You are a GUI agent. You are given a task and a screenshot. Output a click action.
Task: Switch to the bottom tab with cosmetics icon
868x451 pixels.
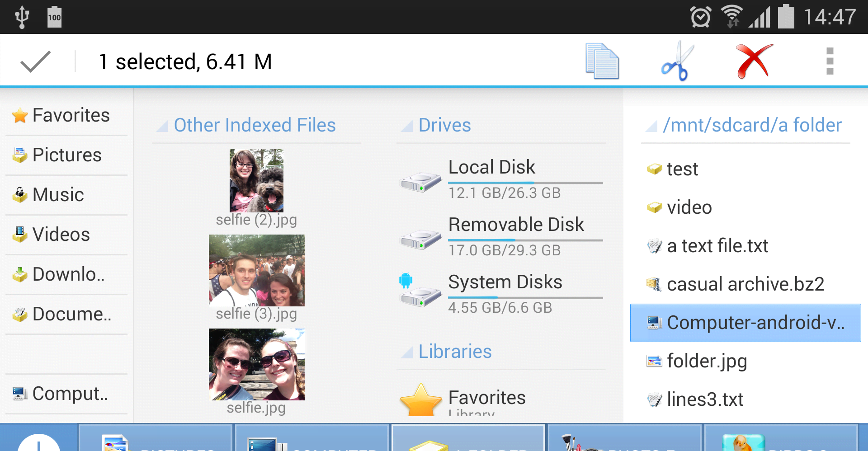click(624, 438)
